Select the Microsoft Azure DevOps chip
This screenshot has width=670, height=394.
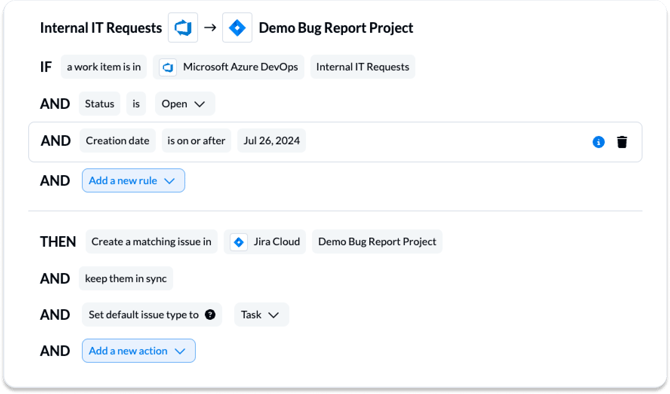pos(229,67)
